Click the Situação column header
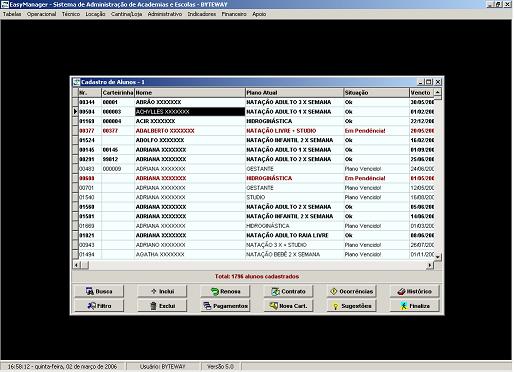 pos(376,92)
